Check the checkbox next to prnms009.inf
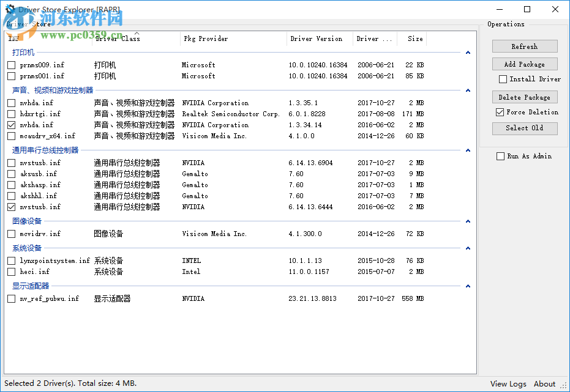The height and width of the screenshot is (392, 570). [x=10, y=64]
